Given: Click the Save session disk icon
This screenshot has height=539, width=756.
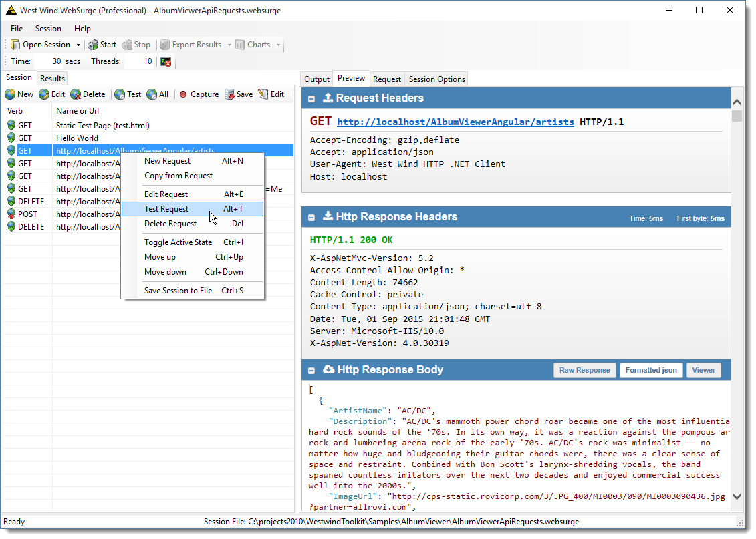Looking at the screenshot, I should pos(229,94).
